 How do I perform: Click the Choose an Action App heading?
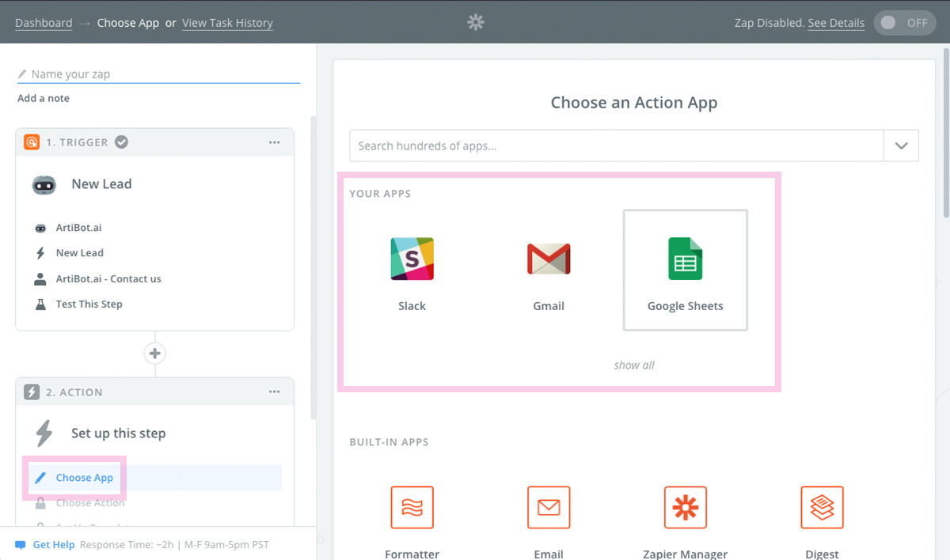point(634,103)
